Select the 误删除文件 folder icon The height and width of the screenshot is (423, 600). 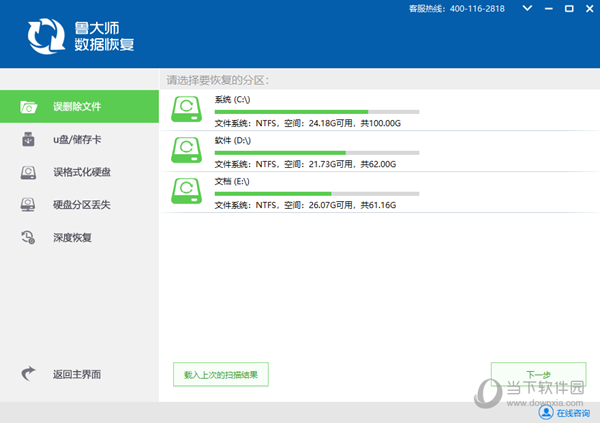[29, 107]
